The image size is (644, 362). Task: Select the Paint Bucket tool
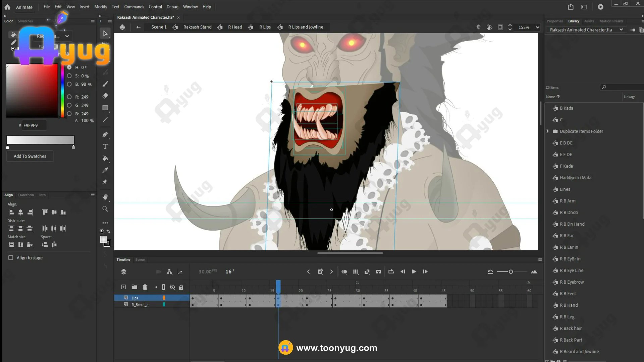(105, 158)
